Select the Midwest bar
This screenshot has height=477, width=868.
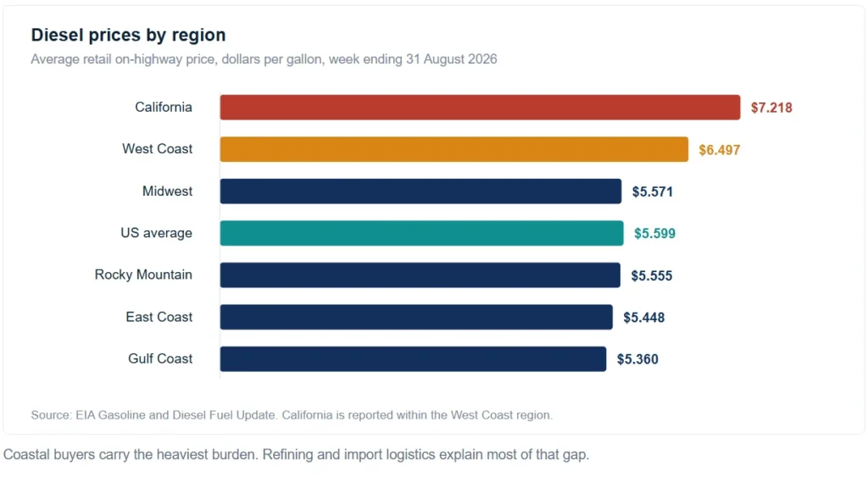[420, 191]
